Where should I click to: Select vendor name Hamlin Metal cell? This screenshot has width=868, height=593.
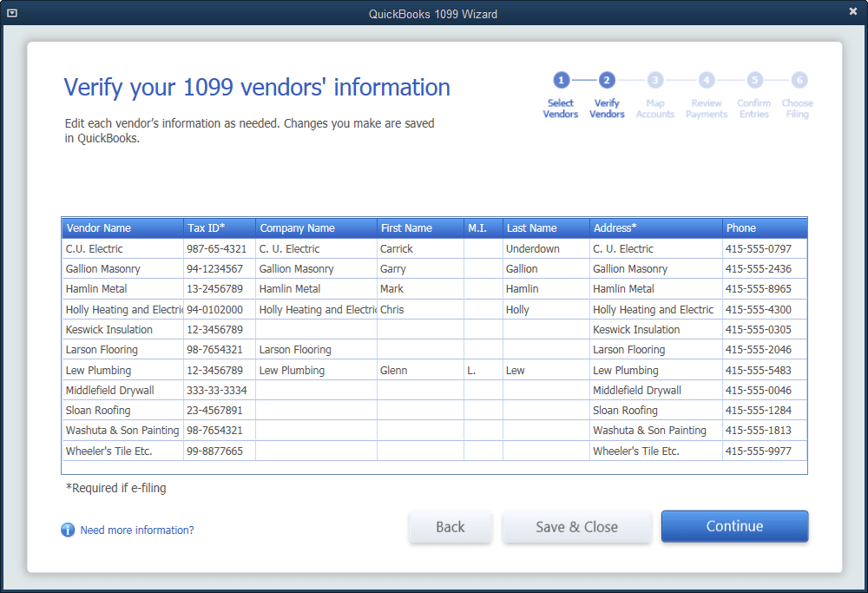(122, 288)
